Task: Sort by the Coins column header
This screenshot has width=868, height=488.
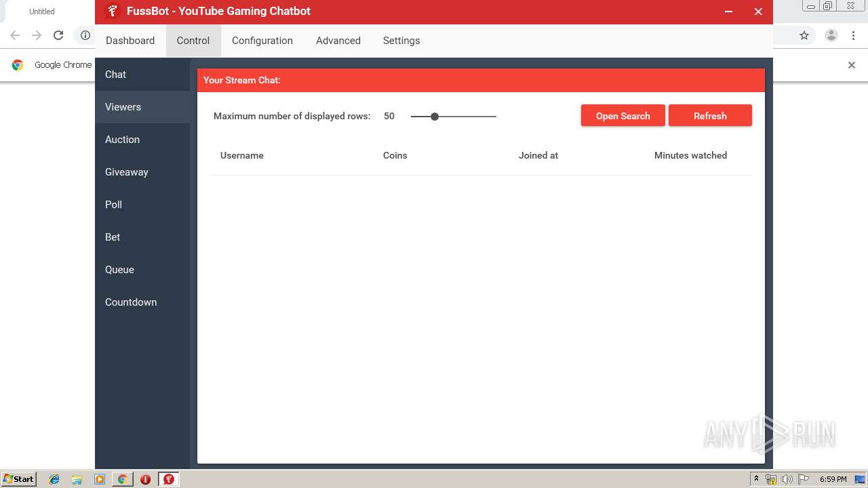Action: pos(395,155)
